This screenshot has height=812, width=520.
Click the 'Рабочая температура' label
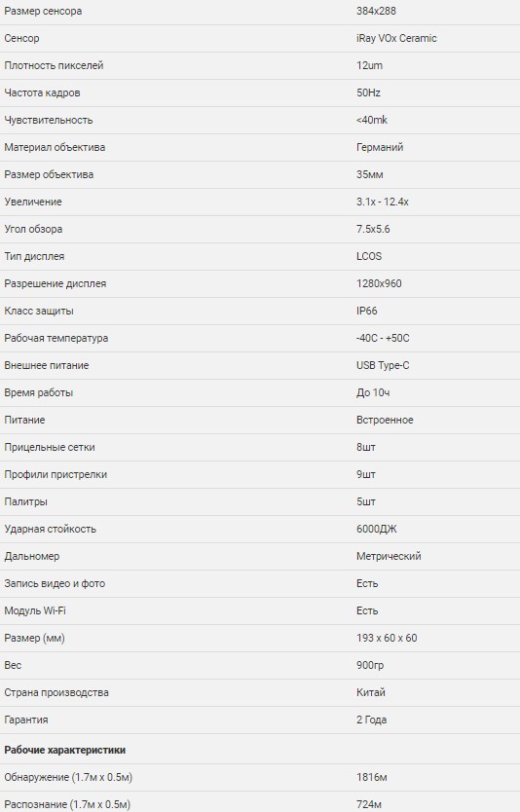point(56,338)
